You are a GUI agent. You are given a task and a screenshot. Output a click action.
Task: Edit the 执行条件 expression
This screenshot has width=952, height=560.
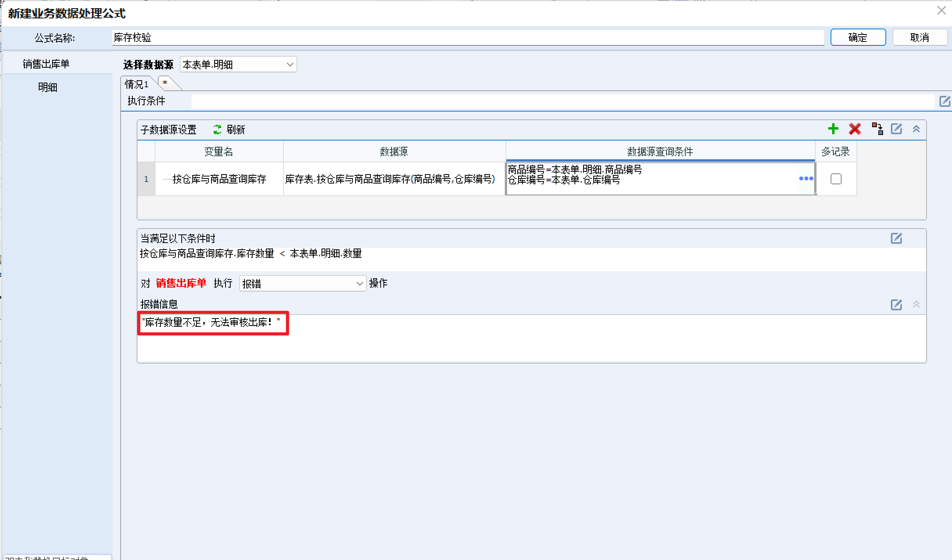coord(945,101)
